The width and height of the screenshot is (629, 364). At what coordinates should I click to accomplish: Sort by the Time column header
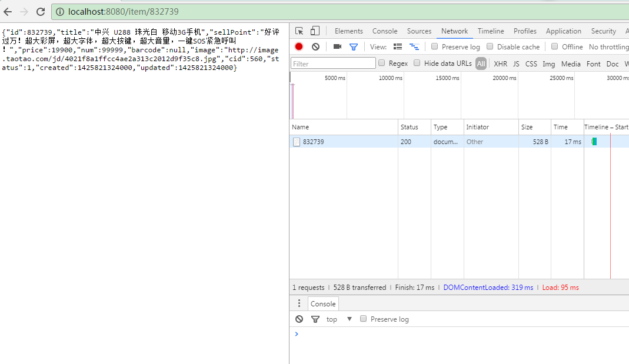(567, 127)
